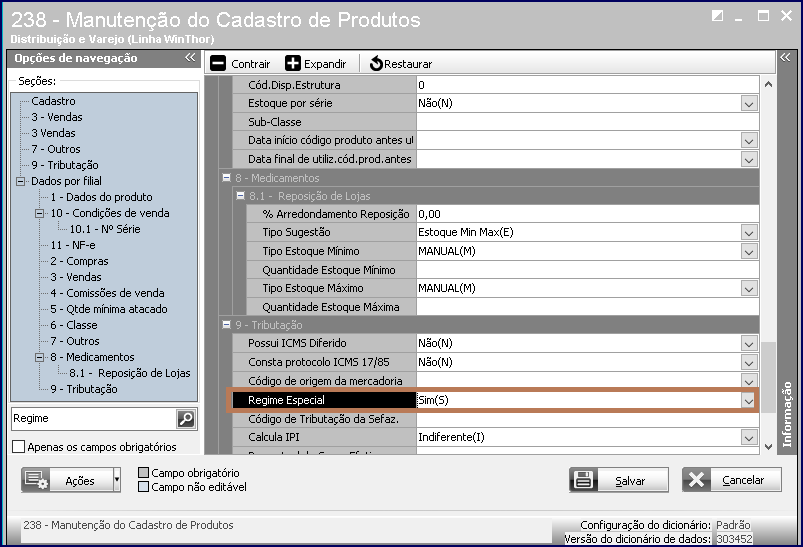Click the grid scrollbar up arrow

click(768, 85)
